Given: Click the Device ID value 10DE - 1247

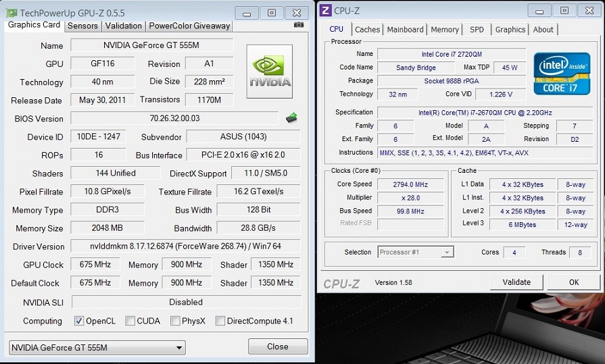Looking at the screenshot, I should point(99,136).
